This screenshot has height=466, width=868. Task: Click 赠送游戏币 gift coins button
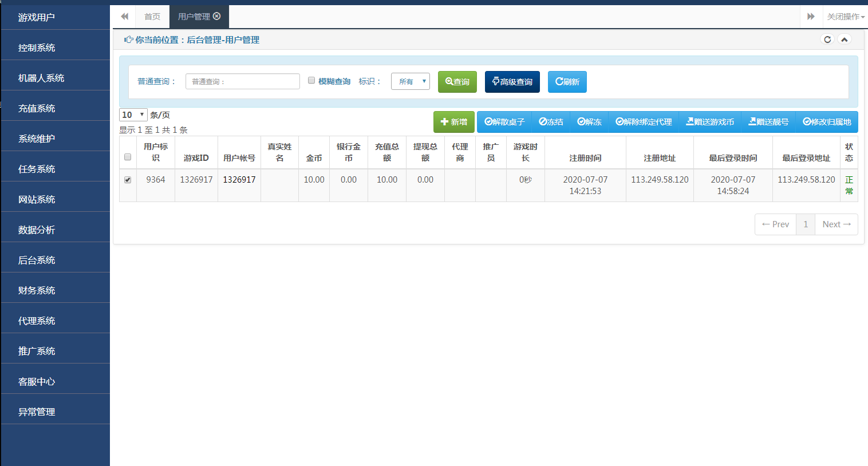coord(710,122)
